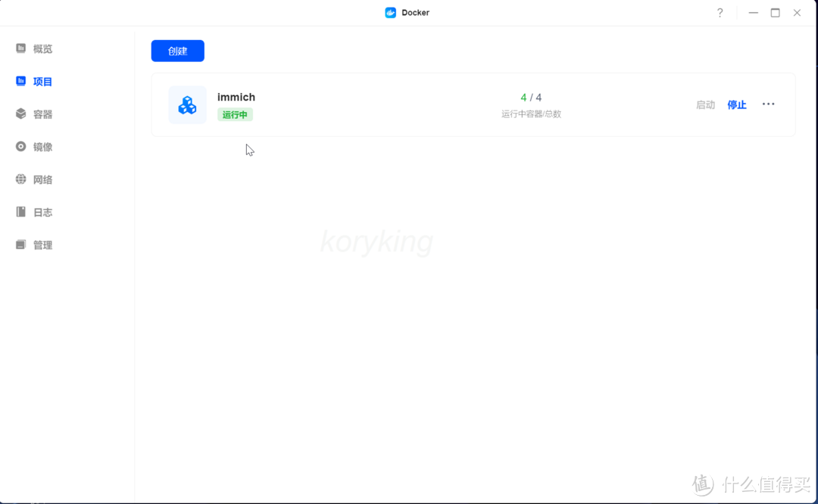Open the immich project name
This screenshot has height=504, width=818.
coord(236,97)
